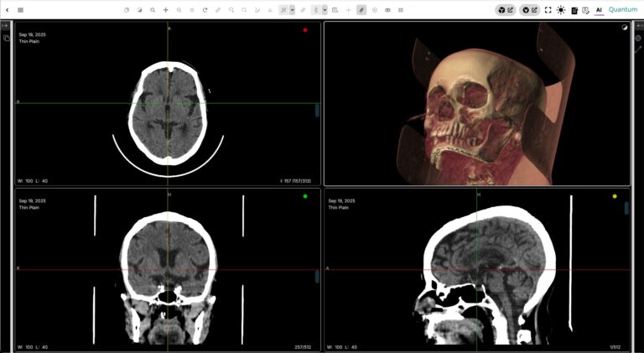Viewport: 644px width, 353px height.
Task: Click the red dot in axial view
Action: pos(305,30)
